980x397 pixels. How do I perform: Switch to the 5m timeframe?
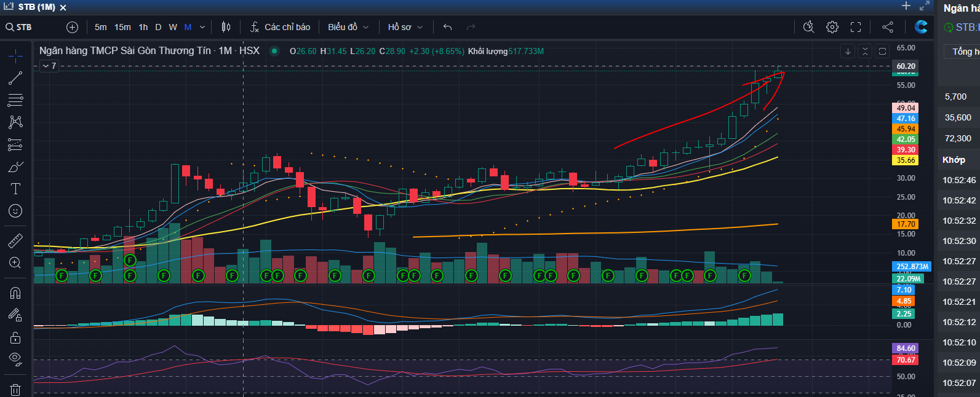point(101,27)
